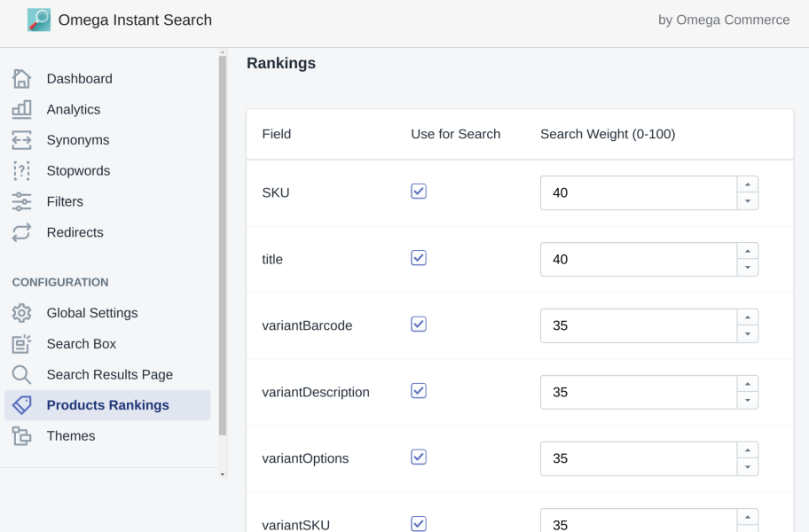Click the variantDescription field name
Screen dimensions: 809x532
coord(316,392)
